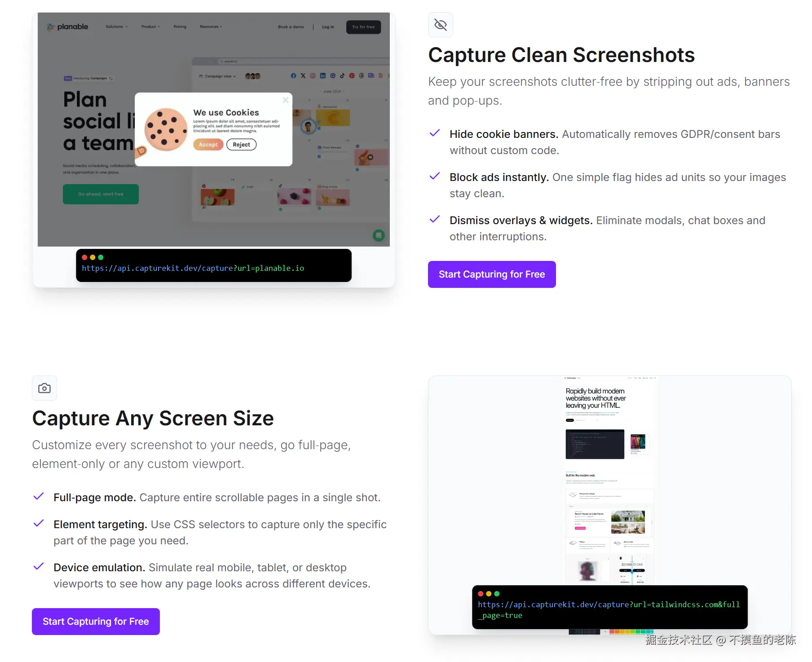Image resolution: width=812 pixels, height=662 pixels.
Task: Click the Block ads instantly feature text
Action: pyautogui.click(x=618, y=185)
